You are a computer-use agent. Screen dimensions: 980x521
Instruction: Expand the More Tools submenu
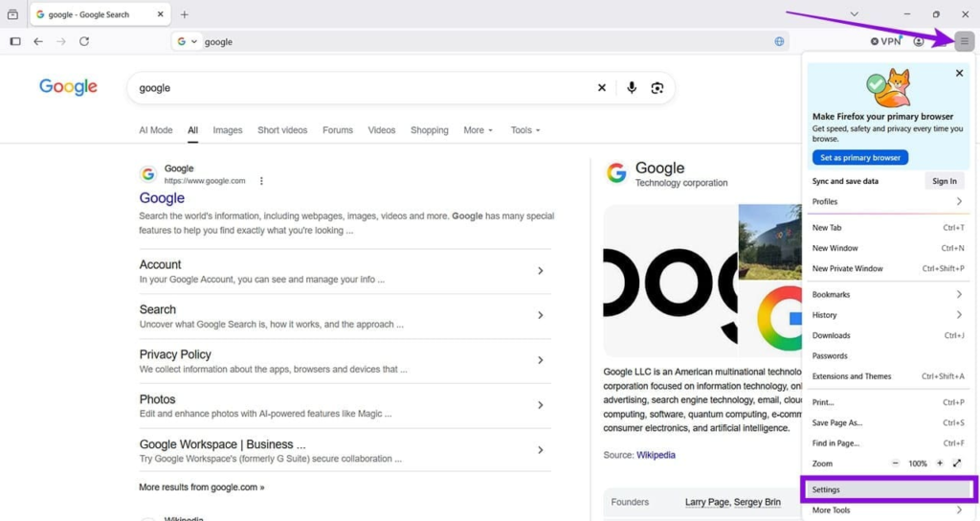[887, 510]
